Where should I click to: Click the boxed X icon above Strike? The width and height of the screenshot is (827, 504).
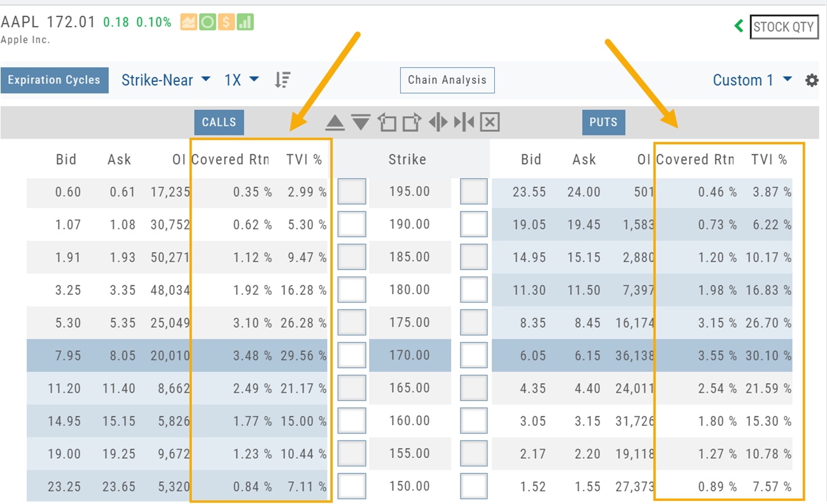[x=489, y=122]
